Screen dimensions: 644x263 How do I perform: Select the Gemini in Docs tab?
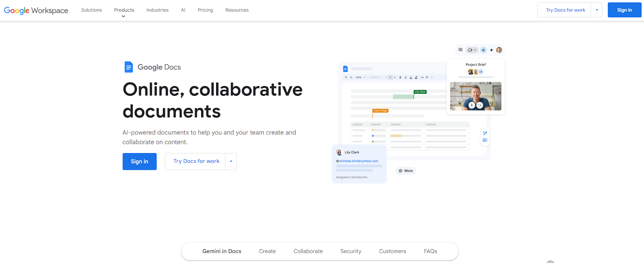(222, 251)
